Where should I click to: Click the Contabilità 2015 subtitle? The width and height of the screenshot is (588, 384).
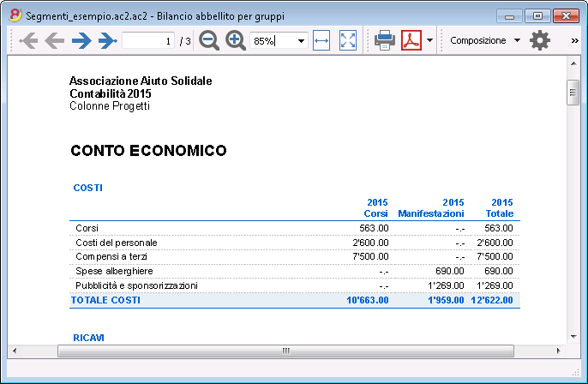pos(111,93)
